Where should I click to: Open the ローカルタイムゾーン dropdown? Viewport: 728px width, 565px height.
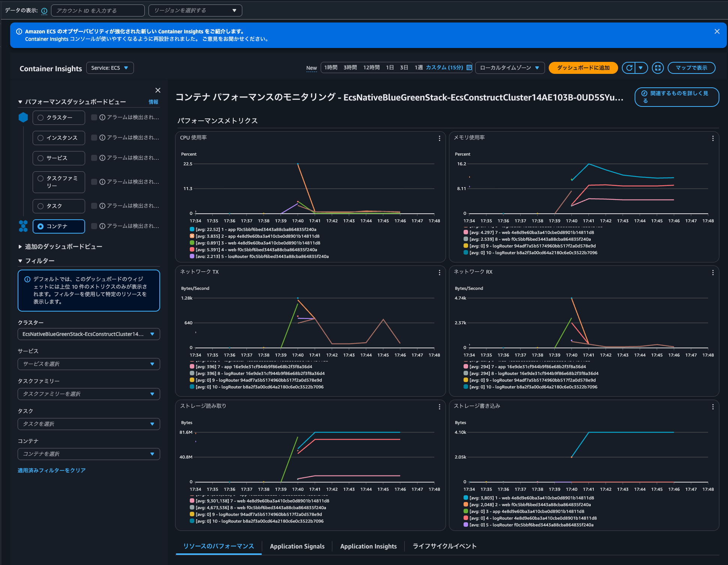509,68
